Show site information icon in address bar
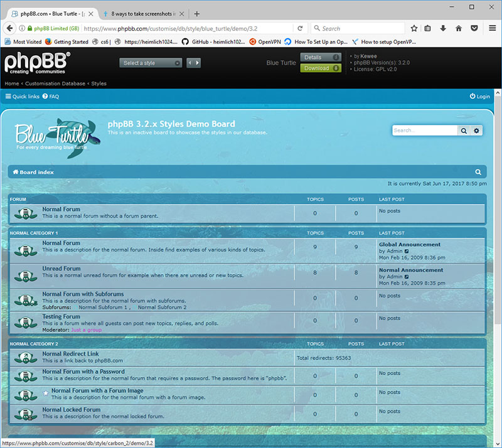Screen dimensions: 502x448 [22, 28]
